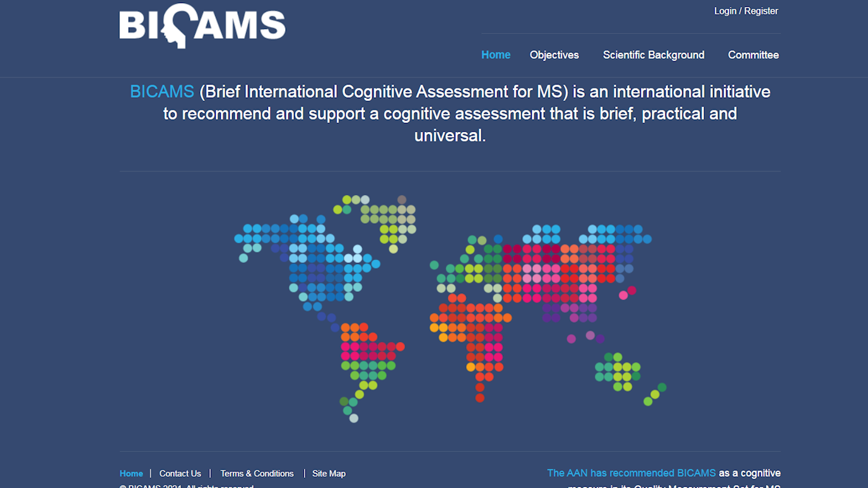Open the Objectives menu item

click(x=554, y=55)
